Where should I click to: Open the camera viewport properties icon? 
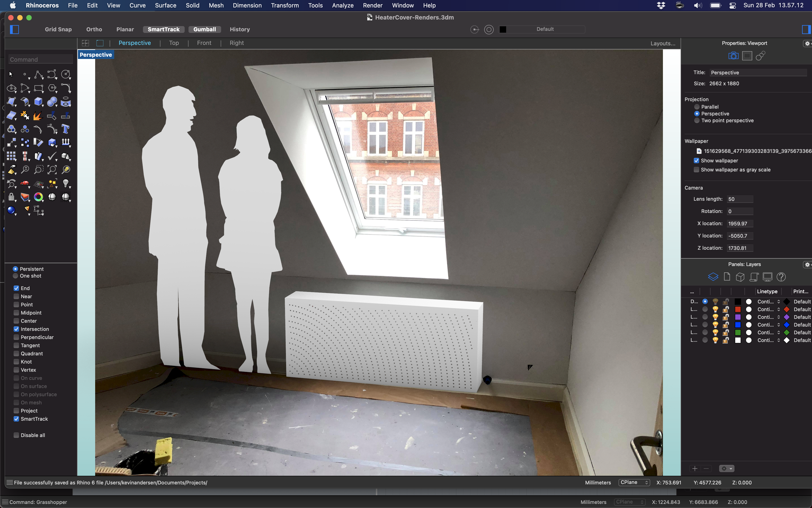tap(733, 56)
